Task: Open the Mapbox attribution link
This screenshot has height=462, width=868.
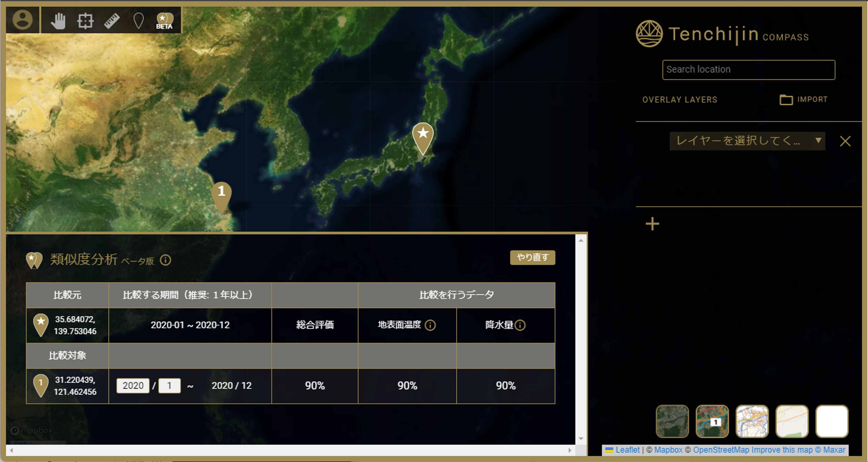Action: tap(668, 450)
